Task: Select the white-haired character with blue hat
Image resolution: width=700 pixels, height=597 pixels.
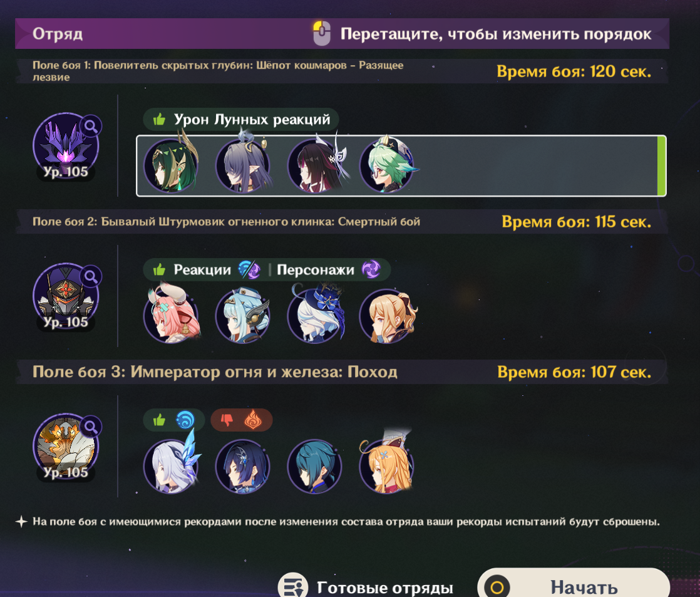Action: (x=315, y=315)
